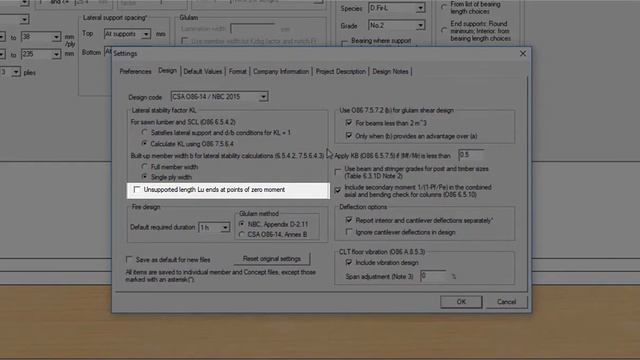This screenshot has width=640, height=360.
Task: Open the Company Information tab
Action: 281,71
